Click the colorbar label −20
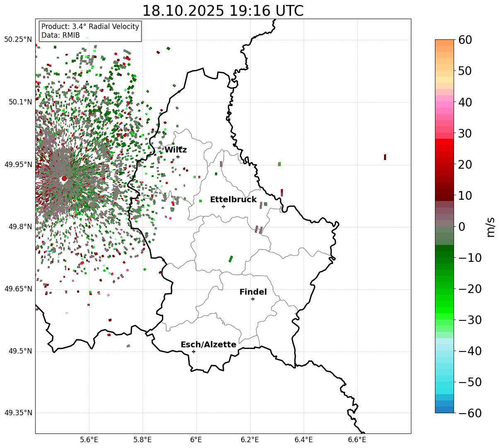 coord(470,289)
